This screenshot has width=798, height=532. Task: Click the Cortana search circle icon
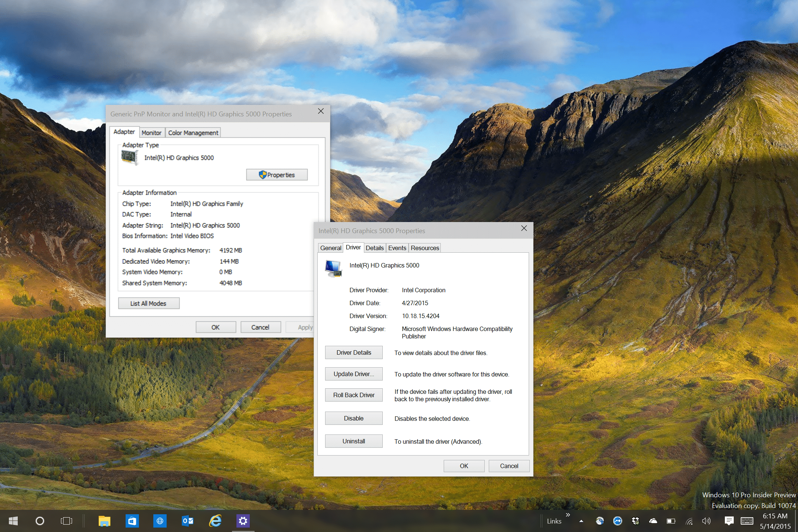click(40, 521)
